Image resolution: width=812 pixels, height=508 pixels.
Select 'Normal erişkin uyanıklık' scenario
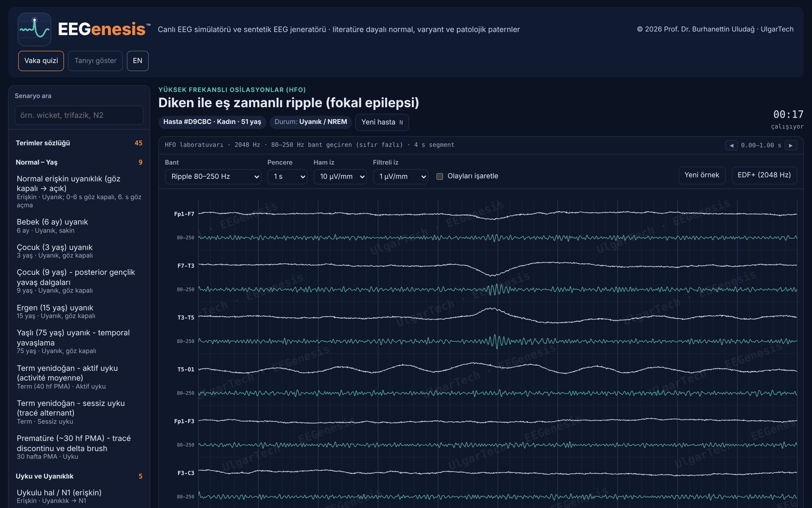coord(79,191)
